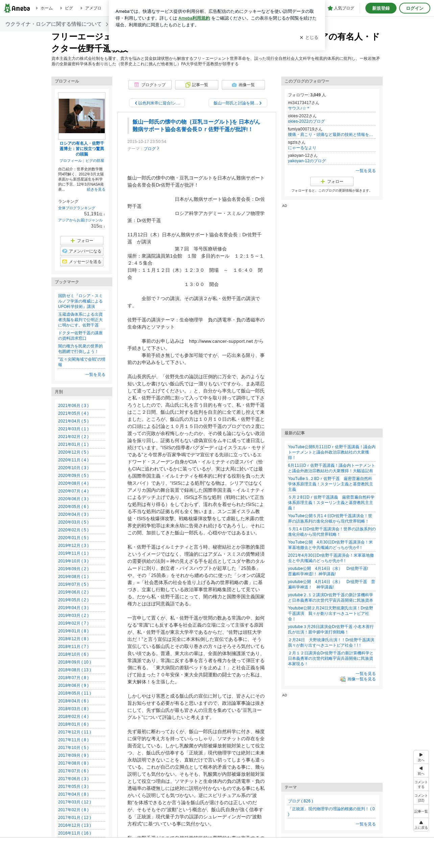Open bookmark ドクター佐野千遥の講座の資料請求窓口

[x=80, y=336]
